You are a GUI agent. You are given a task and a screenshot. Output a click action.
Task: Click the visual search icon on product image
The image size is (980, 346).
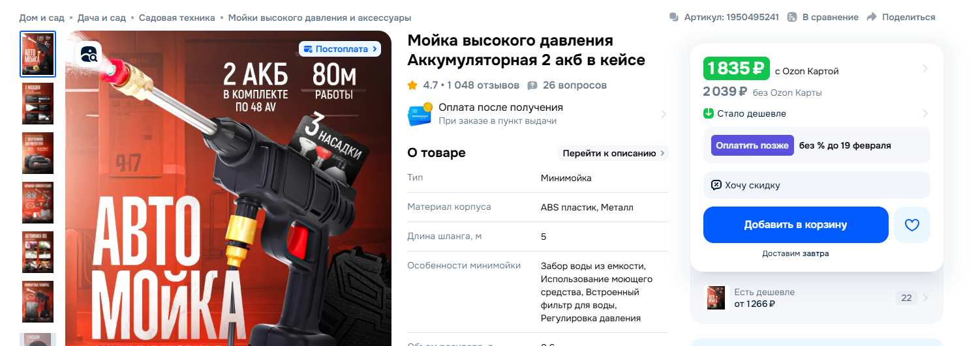pos(89,53)
